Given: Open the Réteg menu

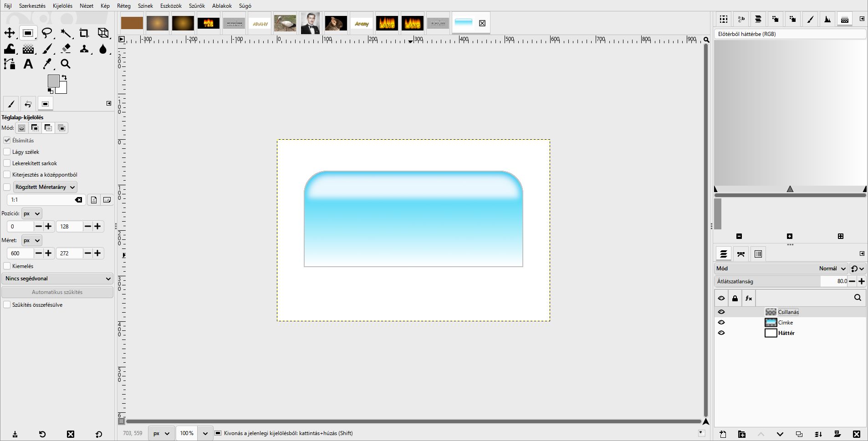Looking at the screenshot, I should click(124, 6).
